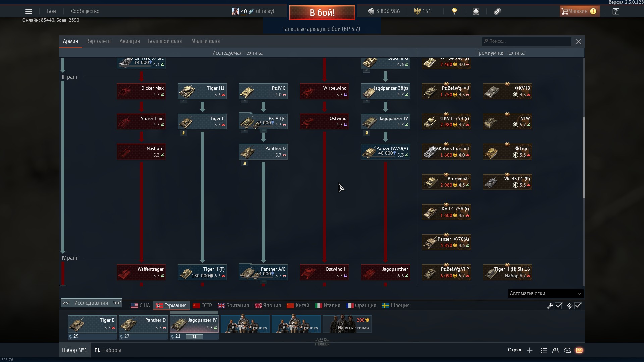
Task: Click the silver lions currency icon
Action: 371,11
